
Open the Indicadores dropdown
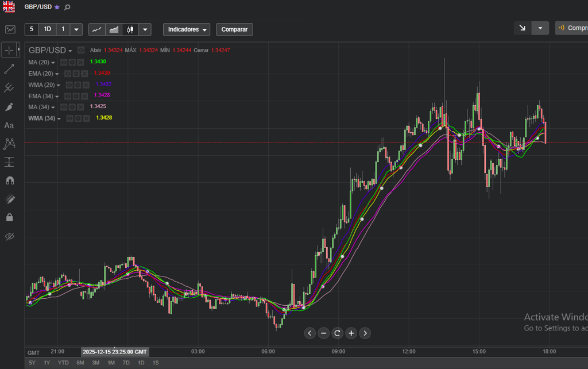(x=187, y=29)
